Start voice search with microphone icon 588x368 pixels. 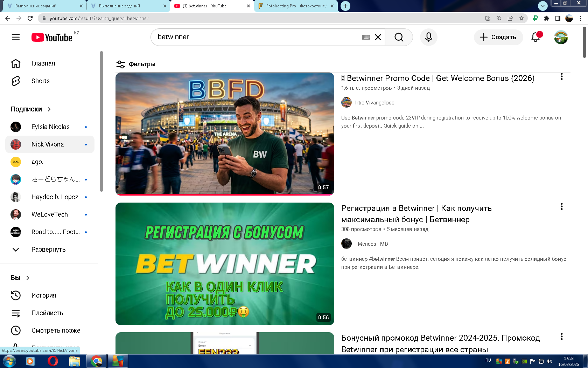428,37
